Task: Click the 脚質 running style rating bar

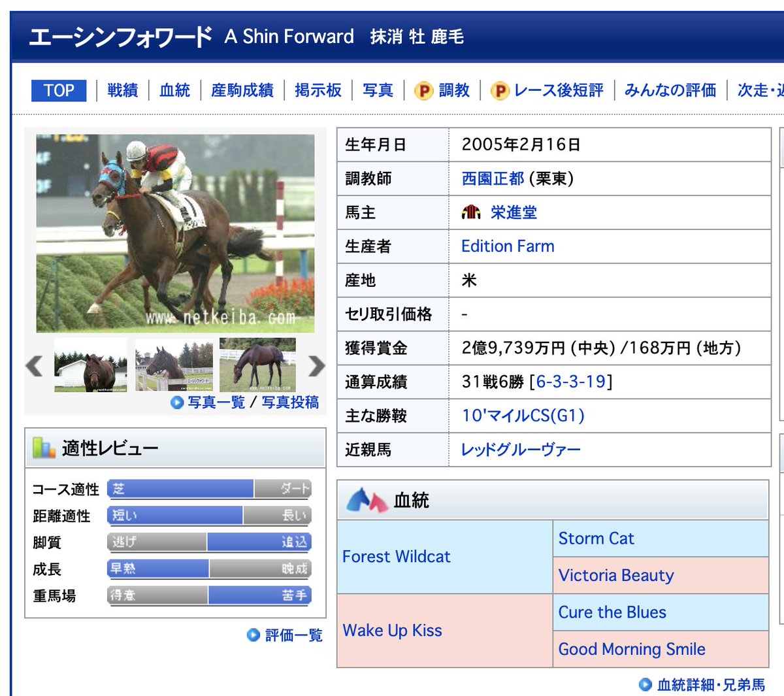Action: coord(209,542)
